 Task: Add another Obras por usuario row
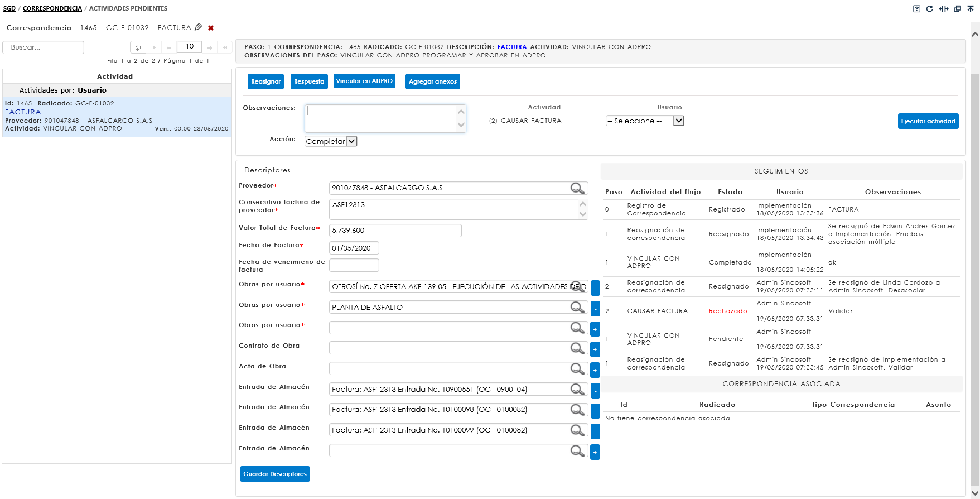595,329
